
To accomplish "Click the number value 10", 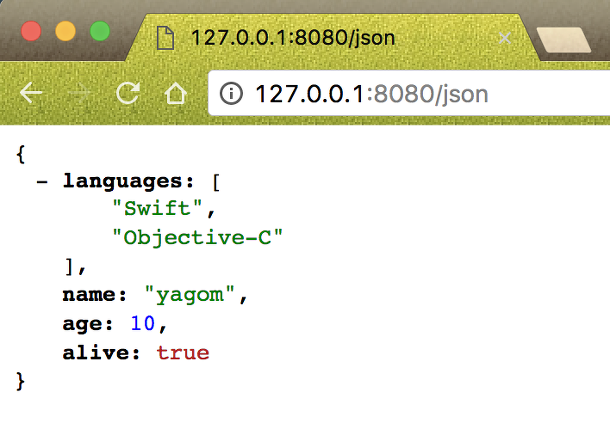I will click(x=143, y=323).
